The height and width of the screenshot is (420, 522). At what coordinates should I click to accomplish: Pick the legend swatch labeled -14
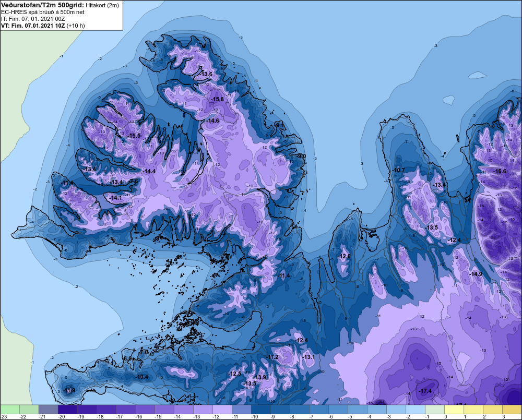point(183,409)
